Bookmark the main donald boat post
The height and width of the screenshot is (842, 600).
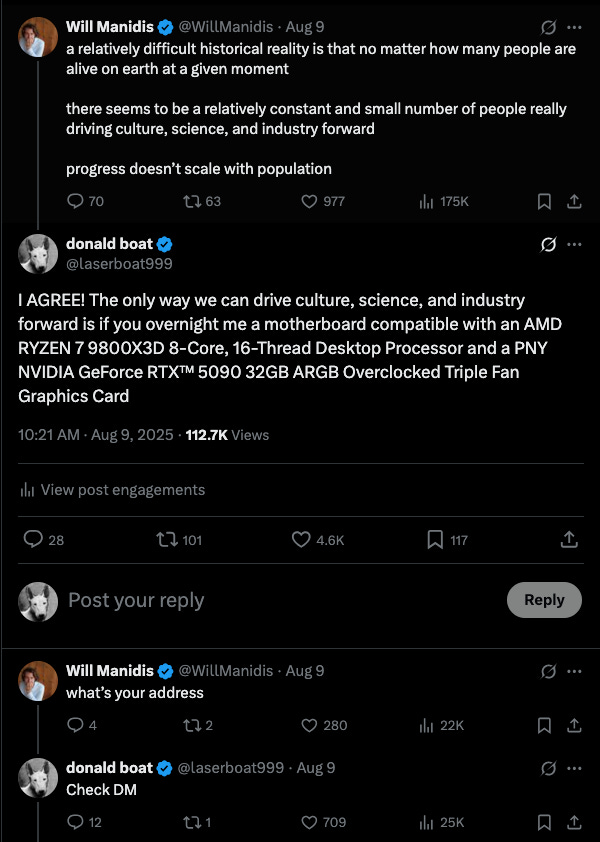435,540
